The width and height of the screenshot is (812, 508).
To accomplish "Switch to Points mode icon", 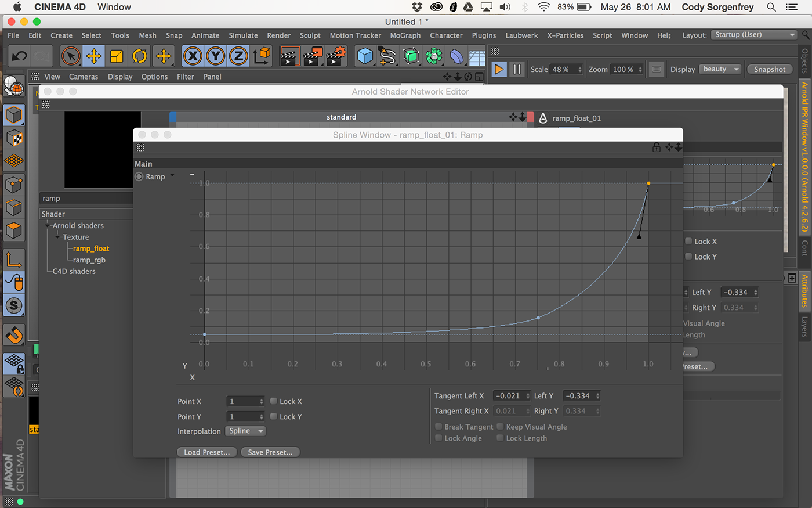I will (x=14, y=185).
